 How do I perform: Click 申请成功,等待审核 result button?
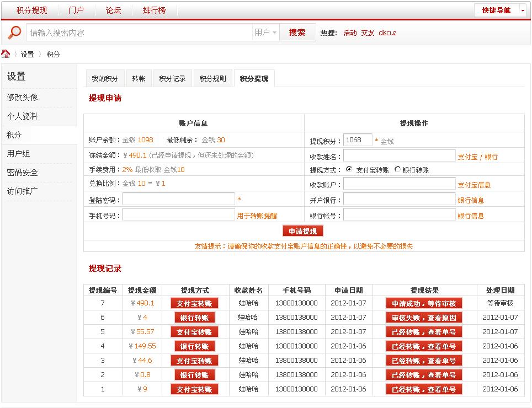424,303
